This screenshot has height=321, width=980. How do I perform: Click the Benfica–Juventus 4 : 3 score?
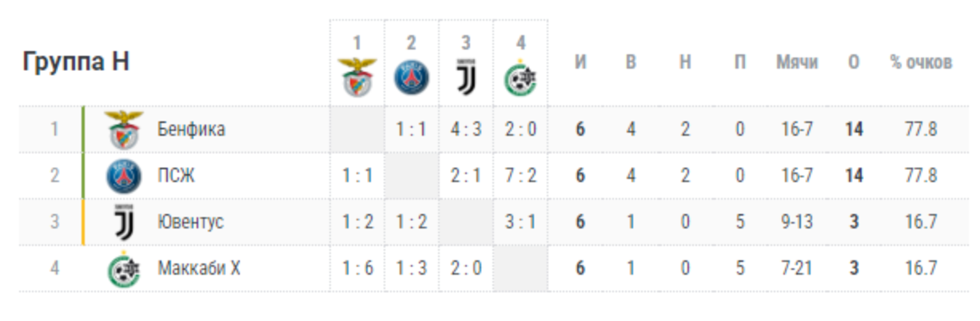[466, 129]
